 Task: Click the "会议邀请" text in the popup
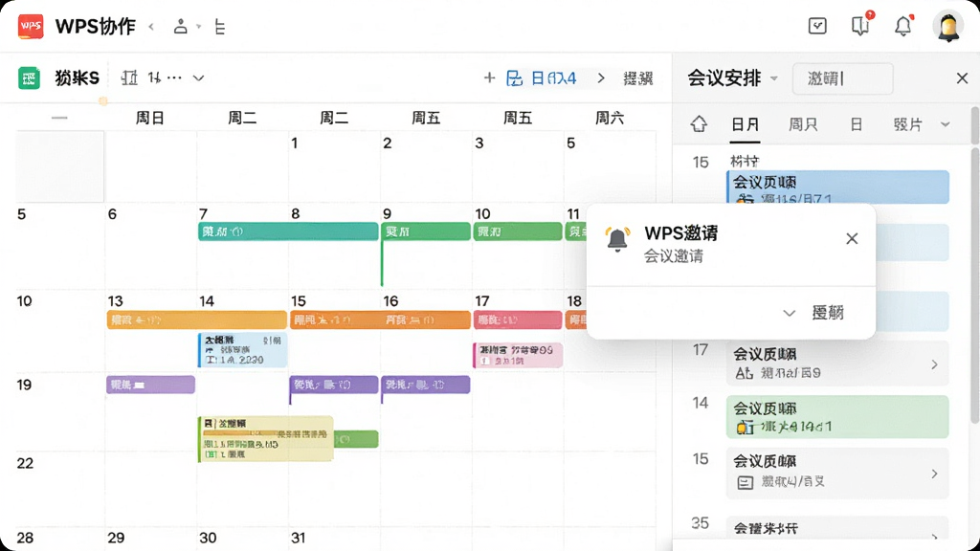pos(674,256)
